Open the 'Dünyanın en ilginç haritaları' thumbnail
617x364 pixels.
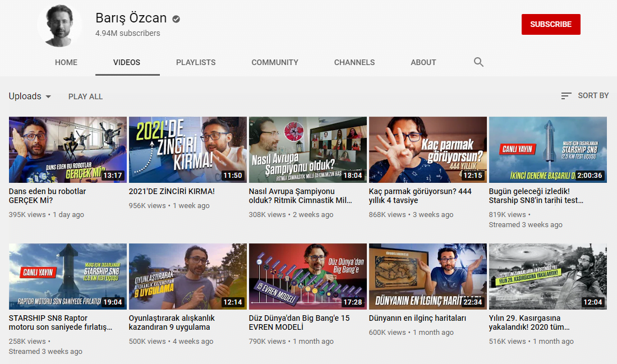tap(427, 276)
